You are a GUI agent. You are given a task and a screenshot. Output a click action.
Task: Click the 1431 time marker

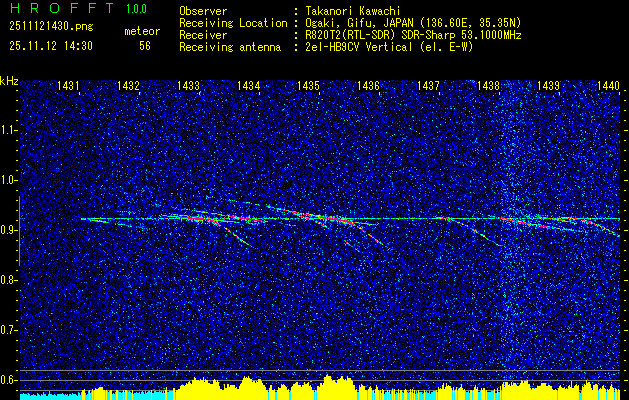point(68,85)
